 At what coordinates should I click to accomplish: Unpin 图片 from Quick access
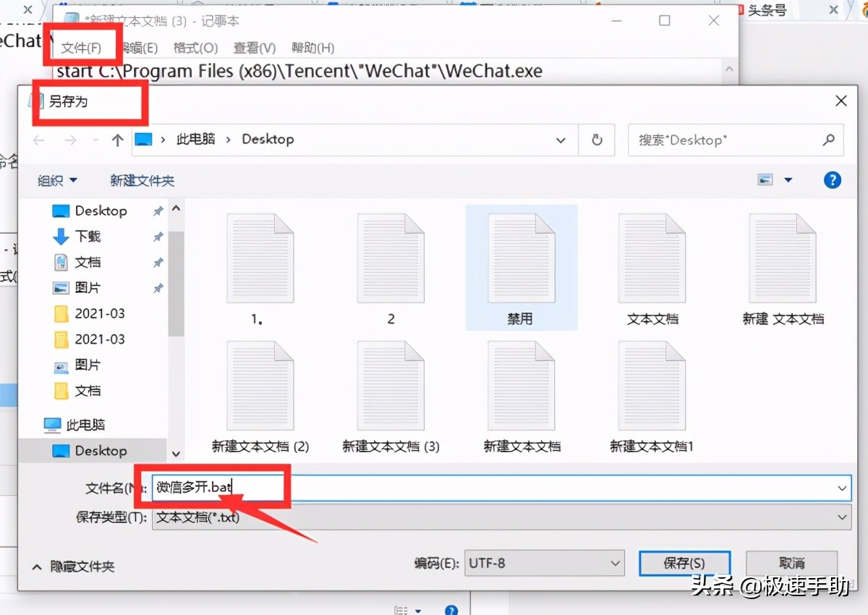click(x=158, y=287)
